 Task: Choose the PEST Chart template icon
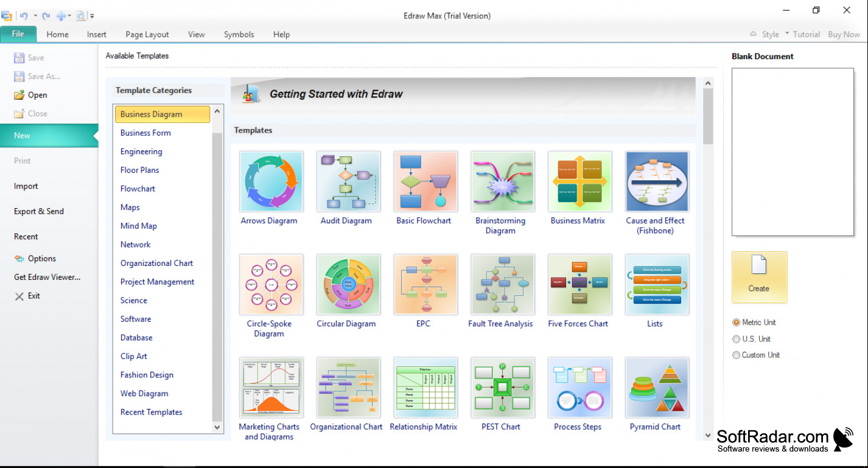pos(503,387)
